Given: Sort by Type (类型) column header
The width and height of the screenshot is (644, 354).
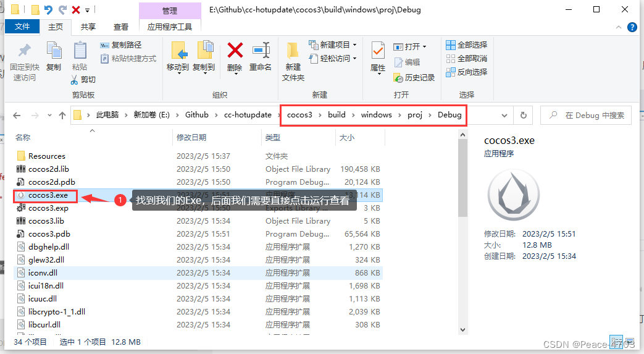Looking at the screenshot, I should 298,137.
